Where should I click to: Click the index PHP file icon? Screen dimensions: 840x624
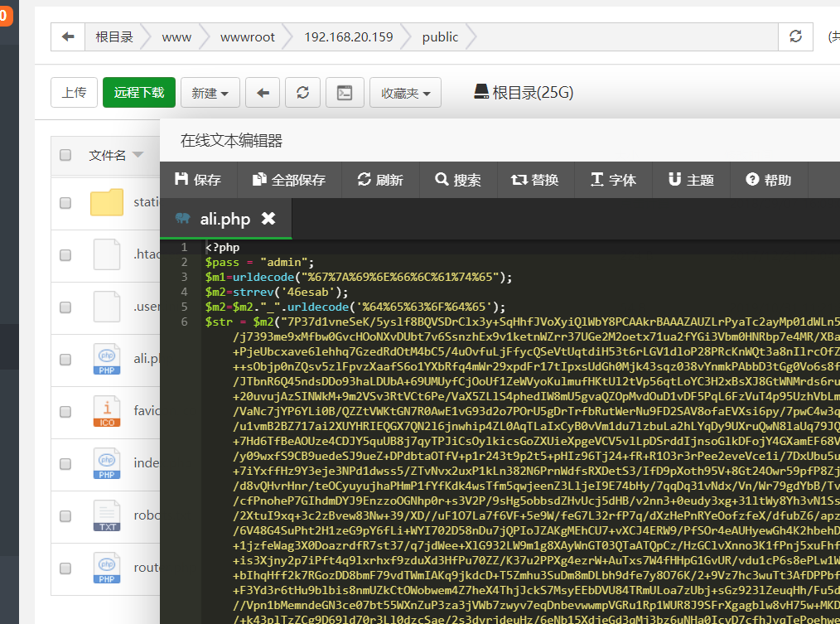pos(107,463)
